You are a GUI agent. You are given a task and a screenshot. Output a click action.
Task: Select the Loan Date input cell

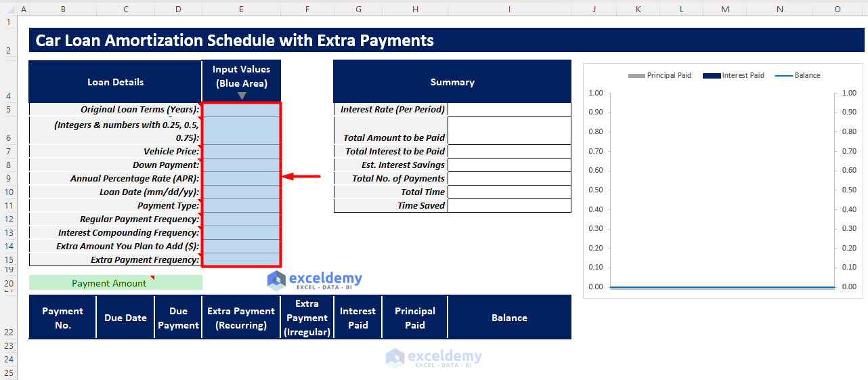(241, 192)
